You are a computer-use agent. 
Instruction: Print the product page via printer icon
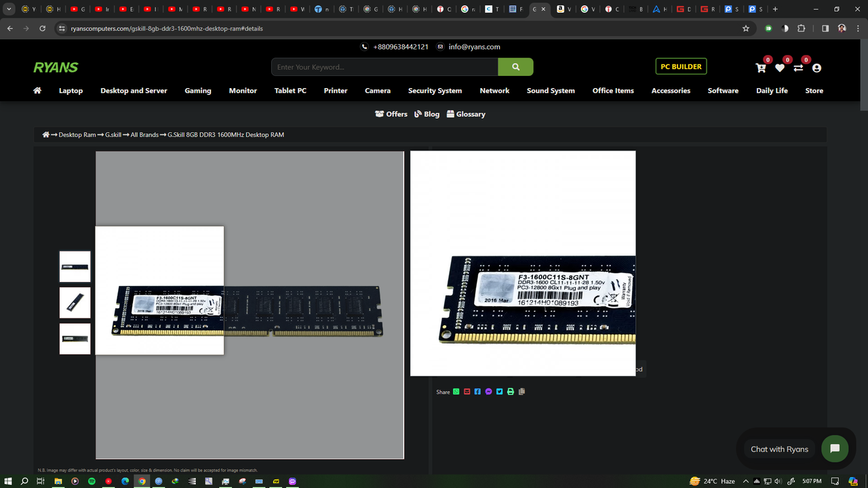pos(511,392)
